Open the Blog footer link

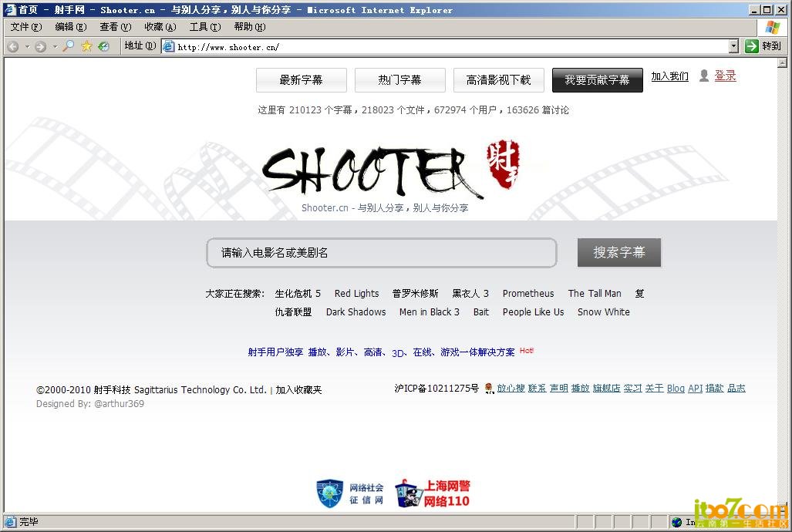pos(676,388)
